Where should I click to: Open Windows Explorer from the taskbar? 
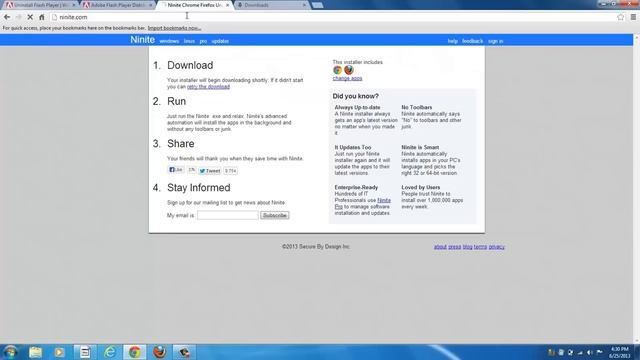coord(36,352)
